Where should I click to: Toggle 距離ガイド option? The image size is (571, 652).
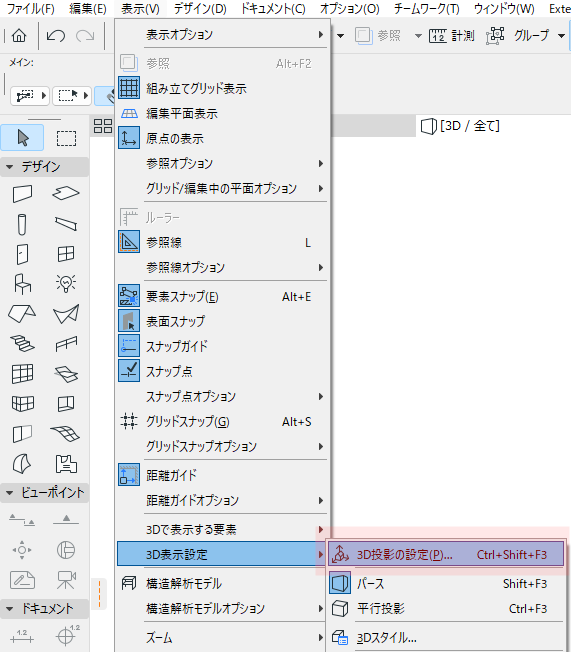pos(223,475)
